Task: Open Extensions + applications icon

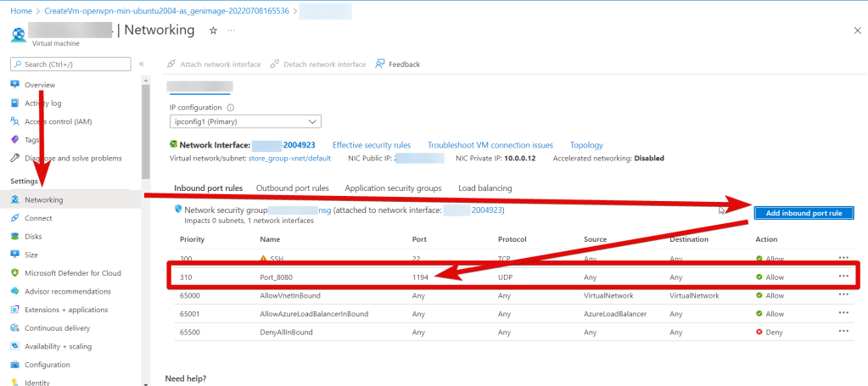Action: [15, 309]
